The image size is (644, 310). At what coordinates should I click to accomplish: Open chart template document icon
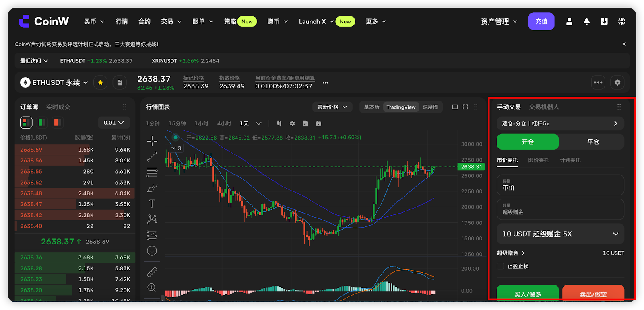click(x=305, y=123)
